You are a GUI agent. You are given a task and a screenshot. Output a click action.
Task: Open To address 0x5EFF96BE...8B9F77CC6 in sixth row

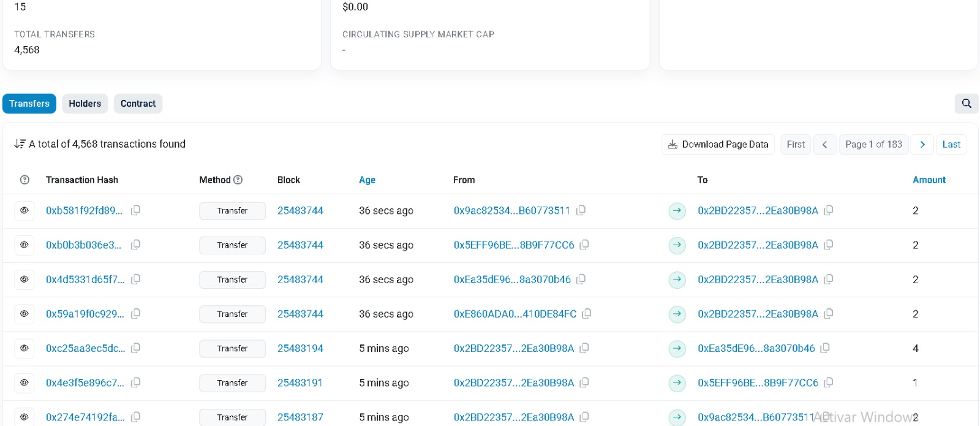tap(758, 382)
